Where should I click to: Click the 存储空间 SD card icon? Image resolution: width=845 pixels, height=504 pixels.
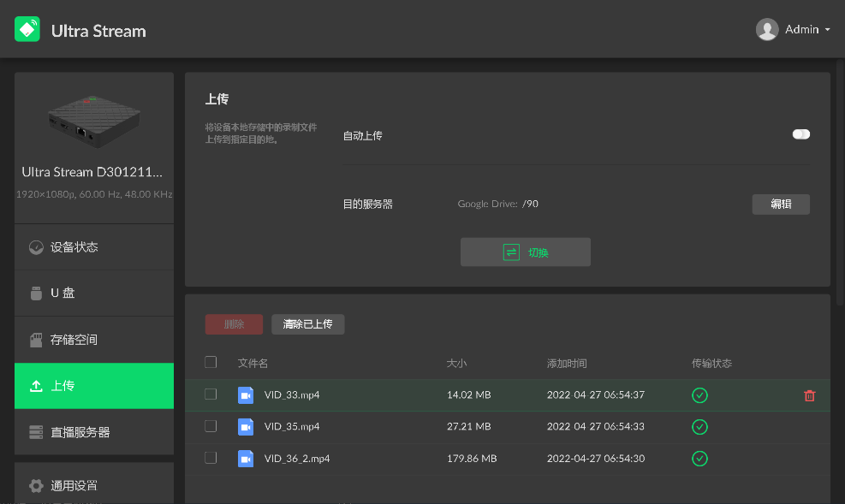click(36, 340)
